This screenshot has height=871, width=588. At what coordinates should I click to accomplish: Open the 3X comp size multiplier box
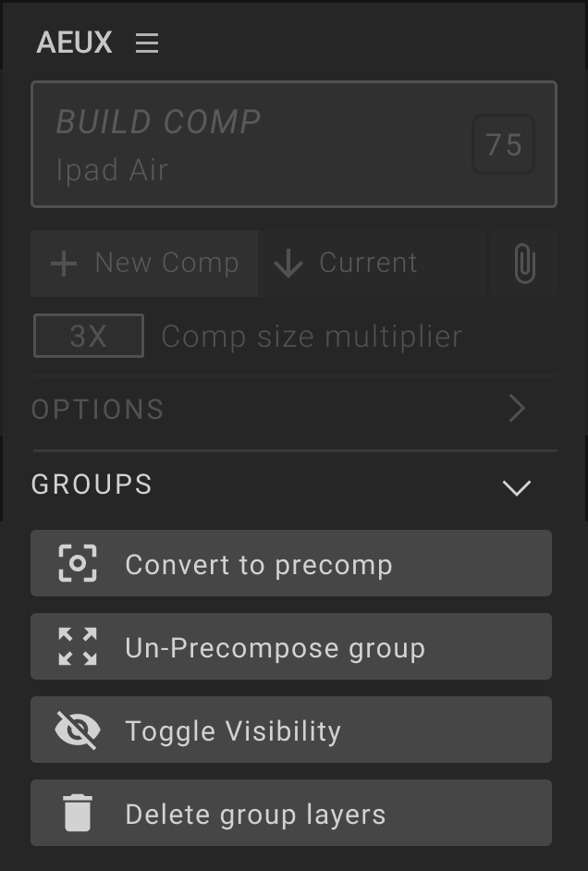[89, 336]
